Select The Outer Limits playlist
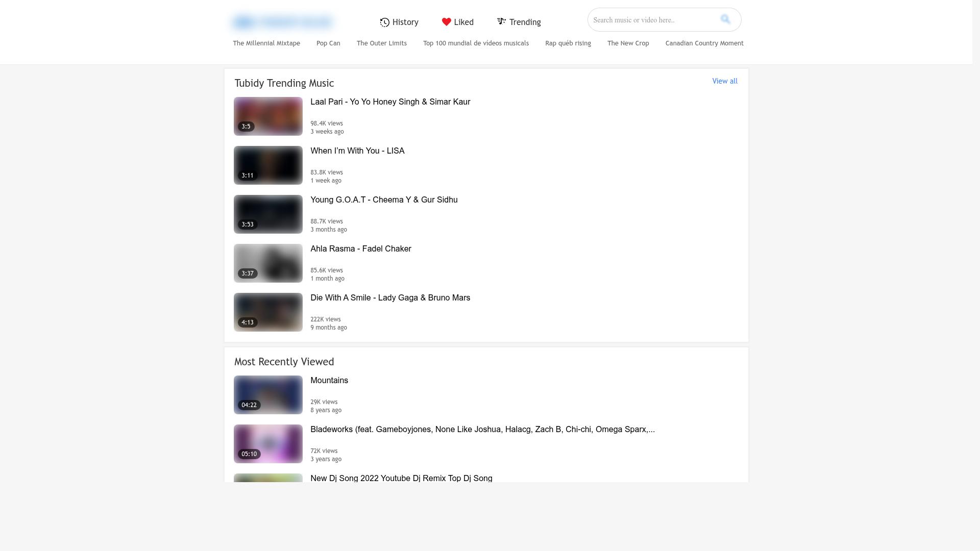Image resolution: width=980 pixels, height=551 pixels. pos(382,43)
